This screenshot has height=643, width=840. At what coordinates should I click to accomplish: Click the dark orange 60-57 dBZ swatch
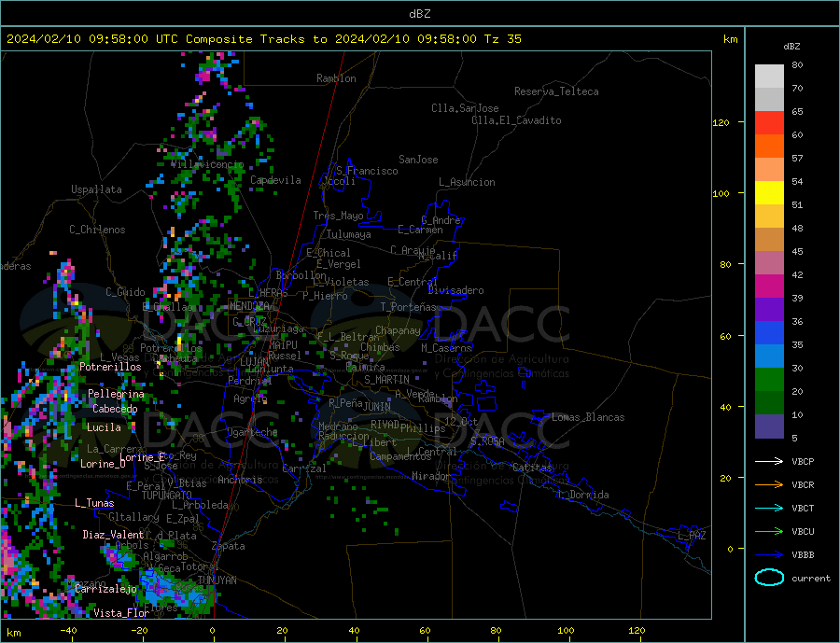click(x=769, y=147)
